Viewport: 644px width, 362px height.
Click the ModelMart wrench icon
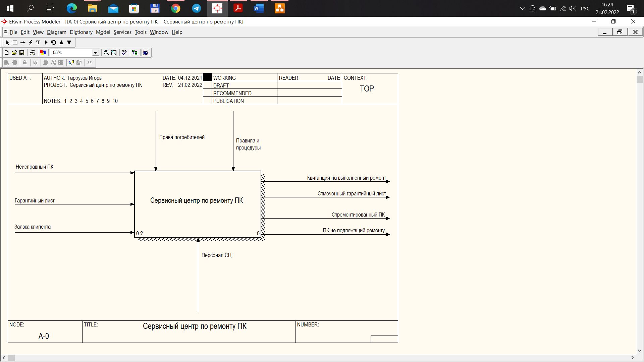(79, 63)
